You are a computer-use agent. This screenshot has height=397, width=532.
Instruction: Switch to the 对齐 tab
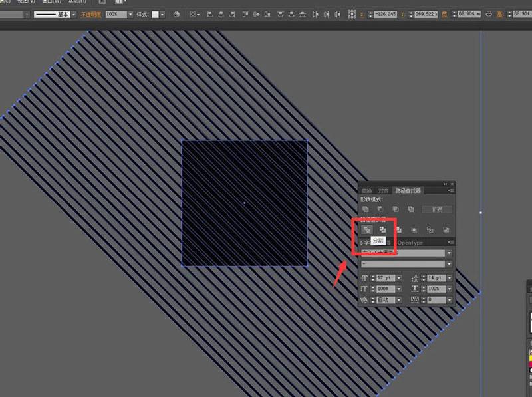(x=383, y=191)
